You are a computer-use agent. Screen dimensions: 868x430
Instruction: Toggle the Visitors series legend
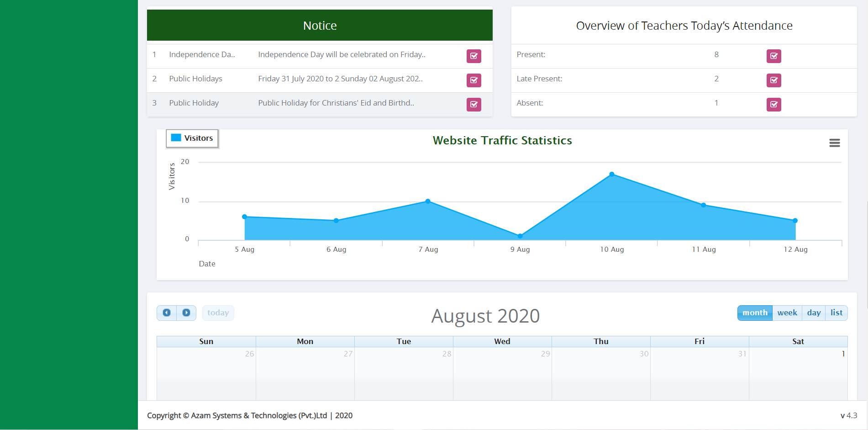pyautogui.click(x=192, y=138)
